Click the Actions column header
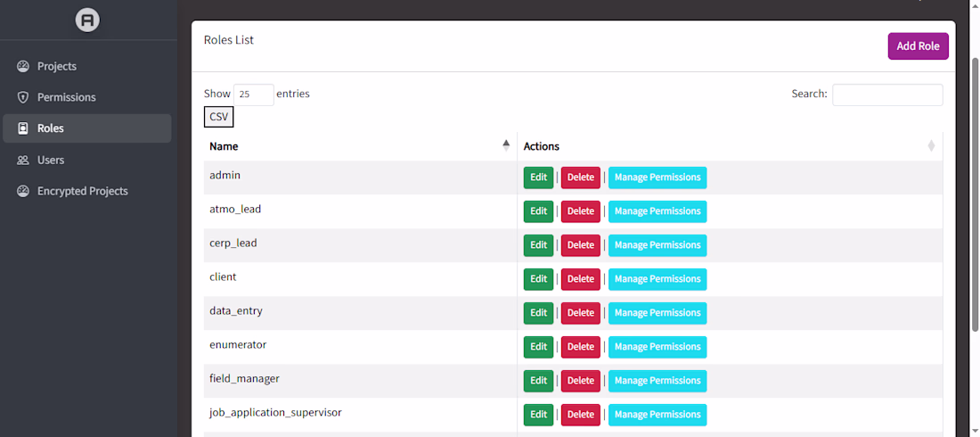This screenshot has width=980, height=437. (x=730, y=146)
